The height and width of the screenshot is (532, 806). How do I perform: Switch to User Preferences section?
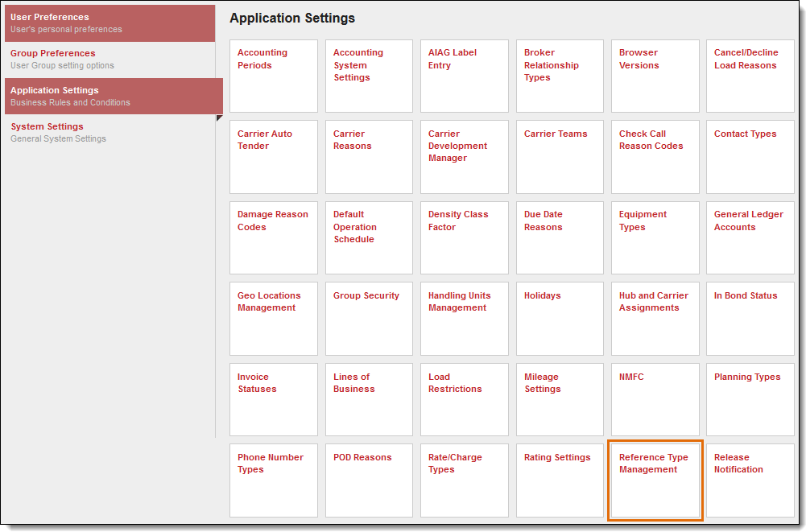click(x=110, y=23)
